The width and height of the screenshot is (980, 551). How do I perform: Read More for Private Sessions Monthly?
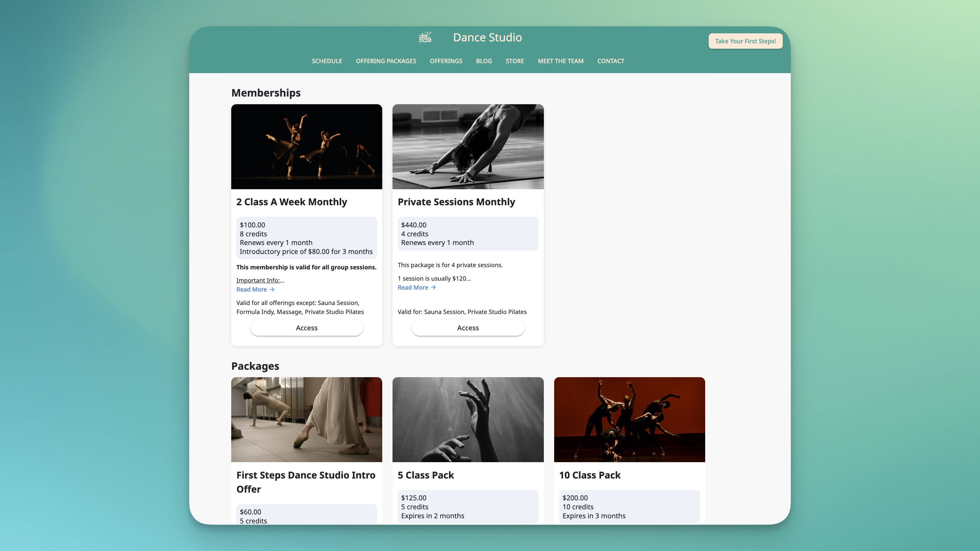pos(417,287)
